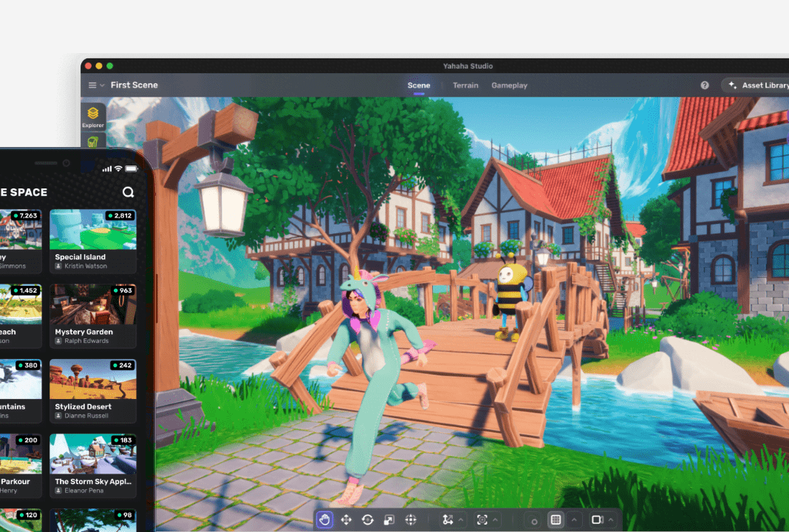The width and height of the screenshot is (789, 532).
Task: Open The Storm Sky thumbnail on phone
Action: (x=93, y=454)
